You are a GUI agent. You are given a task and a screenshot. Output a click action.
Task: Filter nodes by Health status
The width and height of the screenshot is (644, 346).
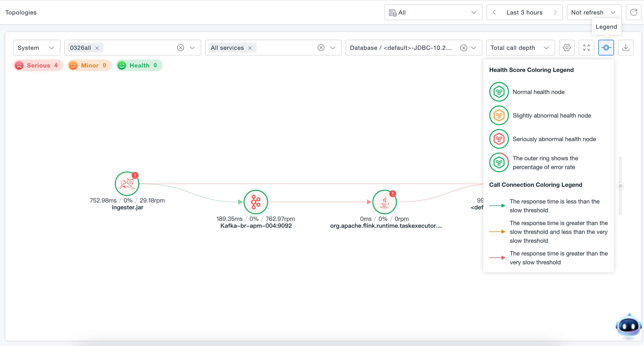pos(139,66)
